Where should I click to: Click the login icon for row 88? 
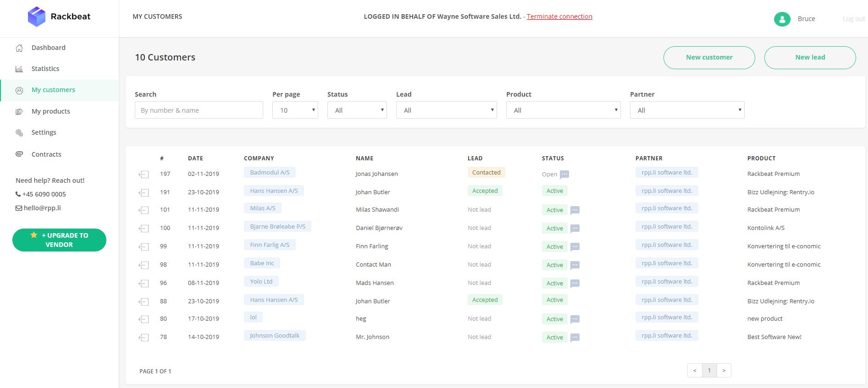144,301
